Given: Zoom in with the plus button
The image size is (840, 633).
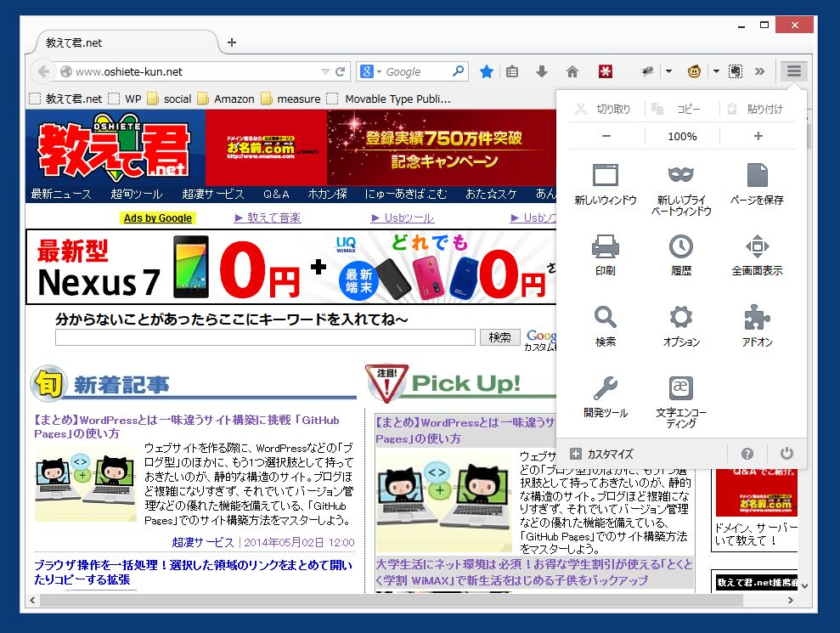Looking at the screenshot, I should 758,136.
